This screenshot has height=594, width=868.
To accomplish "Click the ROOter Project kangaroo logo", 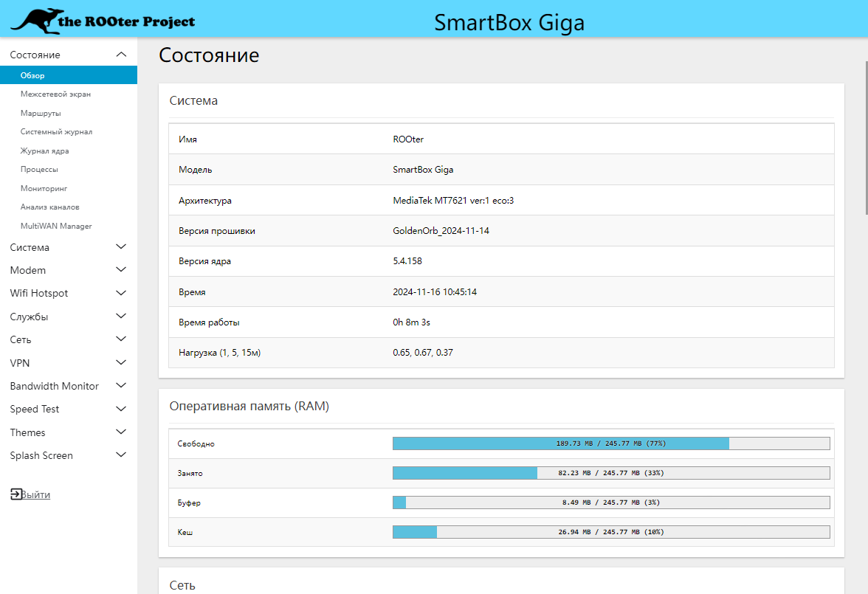I will (x=103, y=21).
